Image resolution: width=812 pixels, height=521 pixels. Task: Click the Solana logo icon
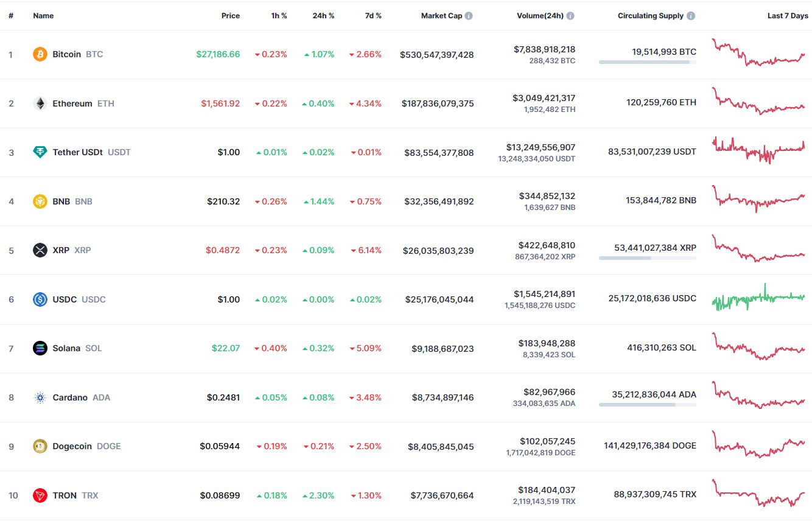[40, 348]
